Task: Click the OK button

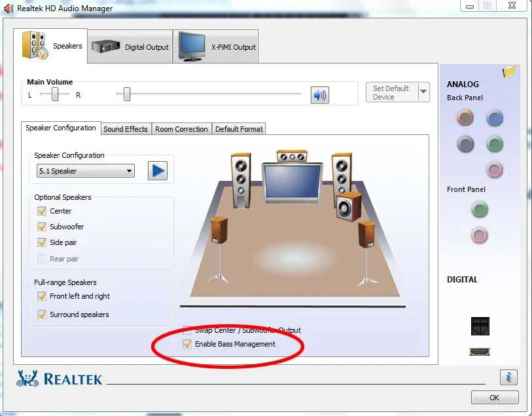Action: tap(495, 397)
